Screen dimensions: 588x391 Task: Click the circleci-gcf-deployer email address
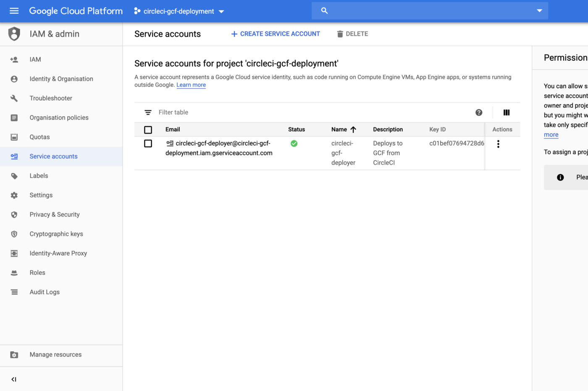click(x=219, y=149)
